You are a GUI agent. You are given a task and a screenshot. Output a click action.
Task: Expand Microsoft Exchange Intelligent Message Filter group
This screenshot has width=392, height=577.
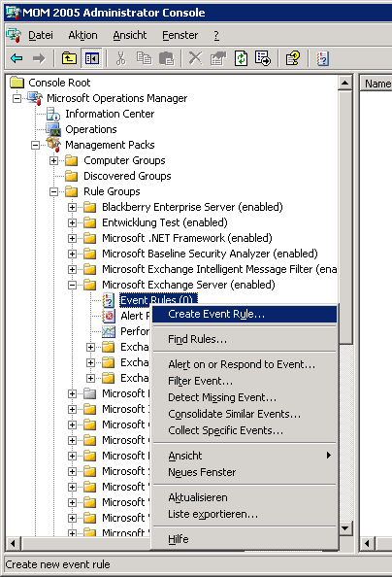point(72,269)
